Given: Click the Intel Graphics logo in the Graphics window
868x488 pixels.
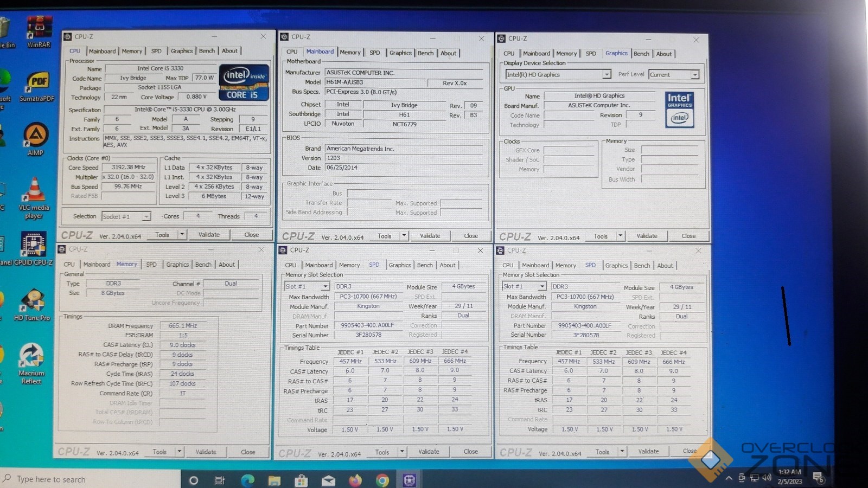Looking at the screenshot, I should 679,109.
